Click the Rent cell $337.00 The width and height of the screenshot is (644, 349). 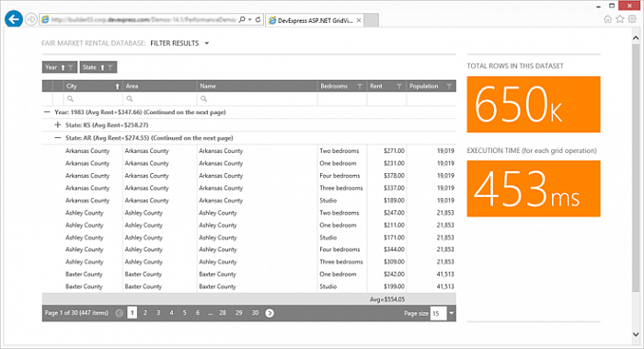(x=394, y=188)
